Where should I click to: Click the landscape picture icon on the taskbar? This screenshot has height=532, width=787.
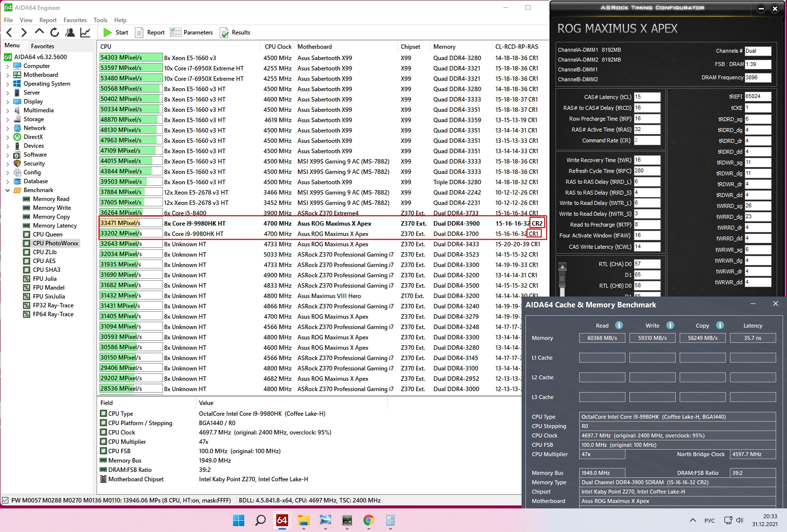[x=325, y=520]
